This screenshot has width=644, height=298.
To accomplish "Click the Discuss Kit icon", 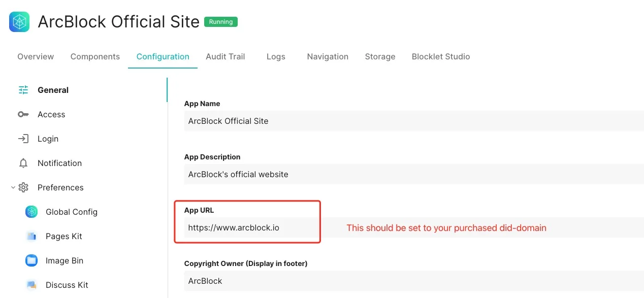I will 31,285.
